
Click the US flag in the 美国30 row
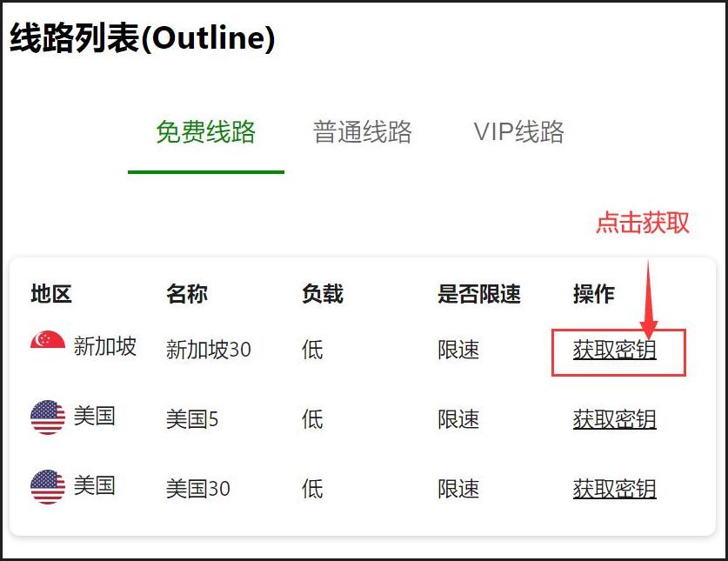[47, 487]
